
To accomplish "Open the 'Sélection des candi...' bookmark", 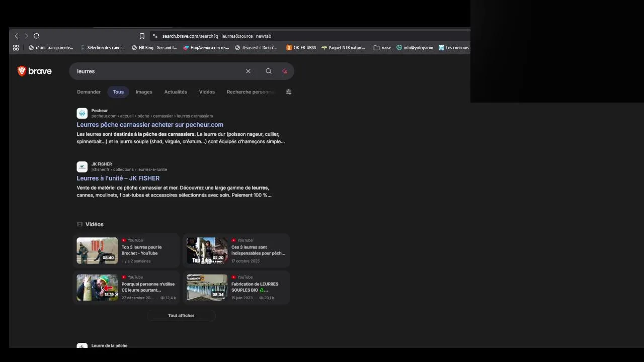I will click(x=102, y=48).
